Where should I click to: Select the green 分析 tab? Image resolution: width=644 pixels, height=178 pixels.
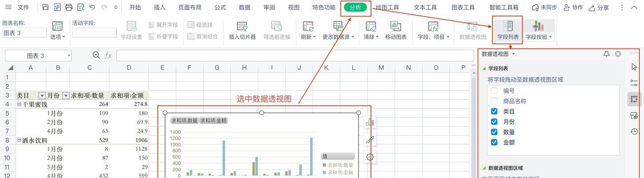click(355, 8)
